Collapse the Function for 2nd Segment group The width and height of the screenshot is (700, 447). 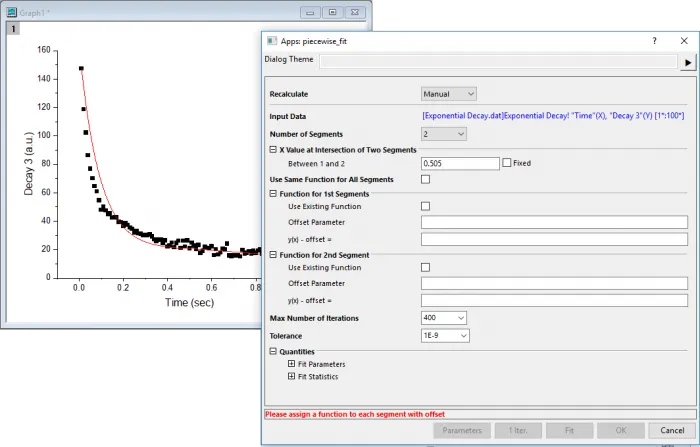pyautogui.click(x=273, y=255)
